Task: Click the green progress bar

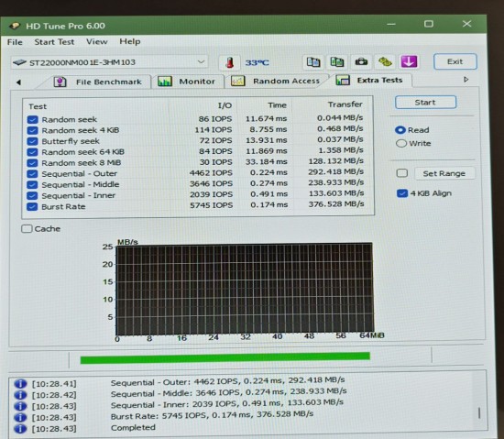Action: click(x=225, y=357)
